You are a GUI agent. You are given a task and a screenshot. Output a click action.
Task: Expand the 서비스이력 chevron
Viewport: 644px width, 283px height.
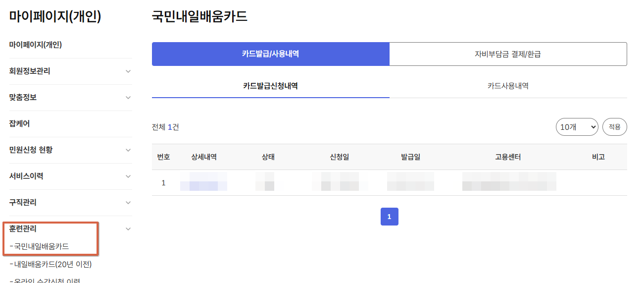tap(128, 176)
